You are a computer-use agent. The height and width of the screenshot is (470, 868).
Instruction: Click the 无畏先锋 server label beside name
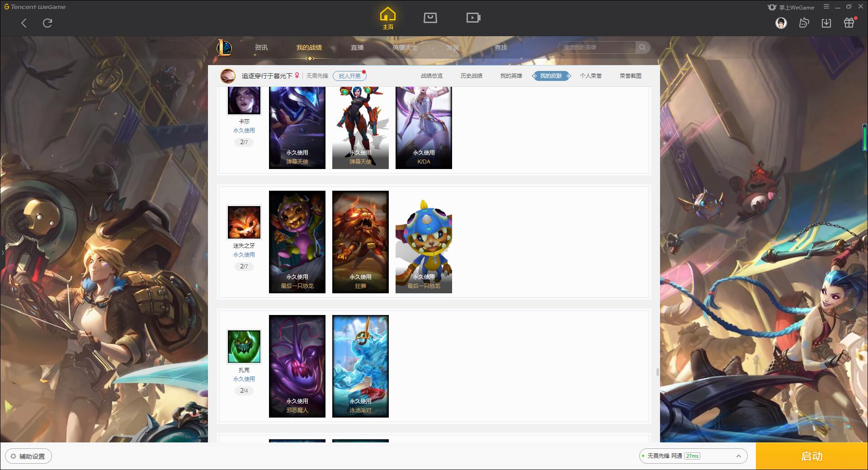(x=317, y=76)
